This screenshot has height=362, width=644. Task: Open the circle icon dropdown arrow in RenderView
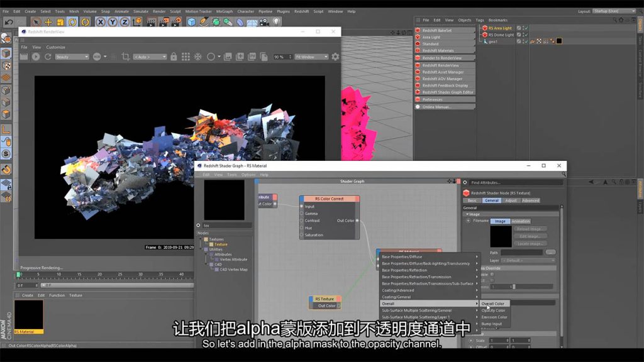219,57
